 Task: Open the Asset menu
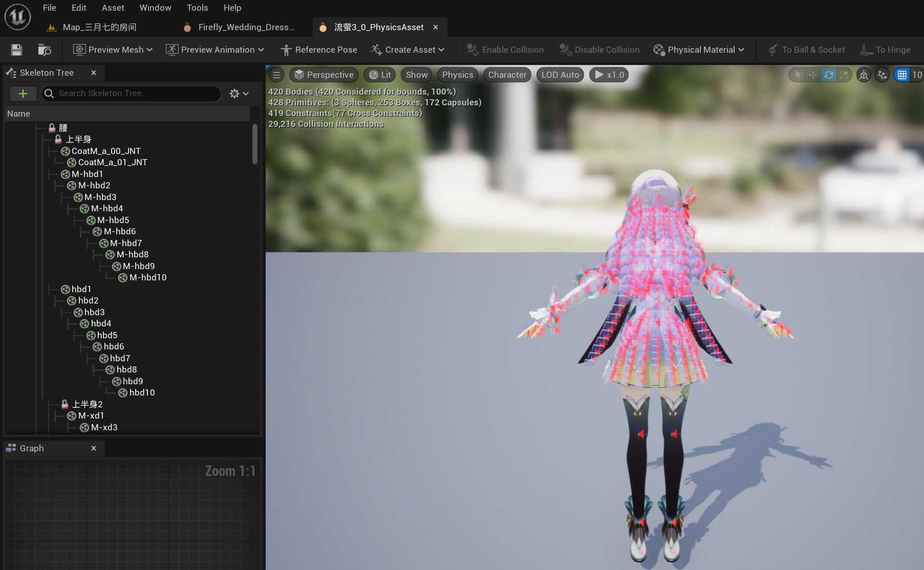tap(113, 8)
